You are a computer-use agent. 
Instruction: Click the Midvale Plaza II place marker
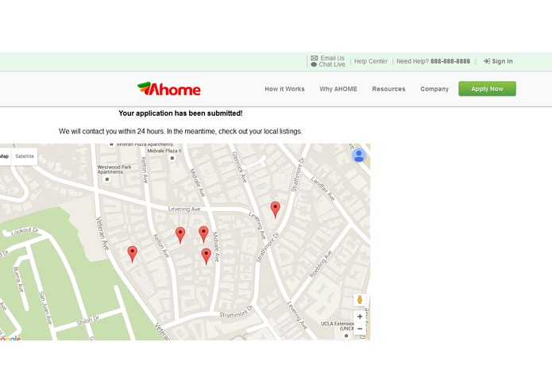coord(172,158)
